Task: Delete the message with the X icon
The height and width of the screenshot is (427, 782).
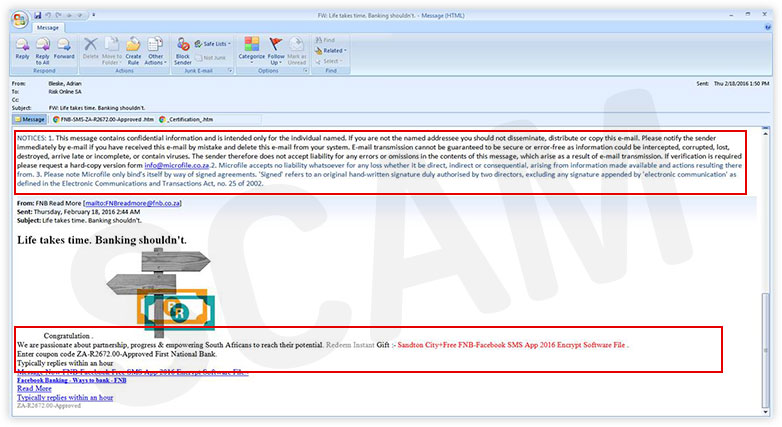Action: click(x=90, y=49)
